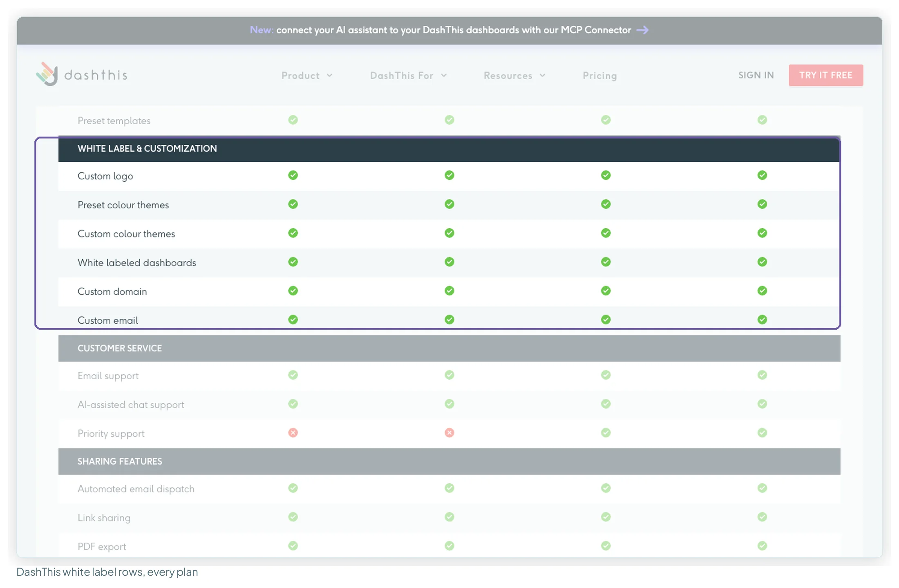Click the third-plan check for Custom colour themes
Image resolution: width=899 pixels, height=588 pixels.
pos(606,233)
